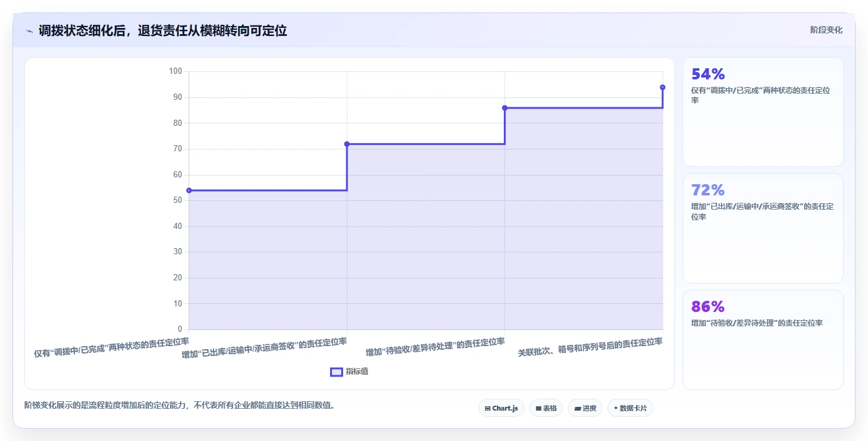Click 86% card description 增加"待验收/差异待处理"
This screenshot has width=868, height=441.
tap(757, 323)
